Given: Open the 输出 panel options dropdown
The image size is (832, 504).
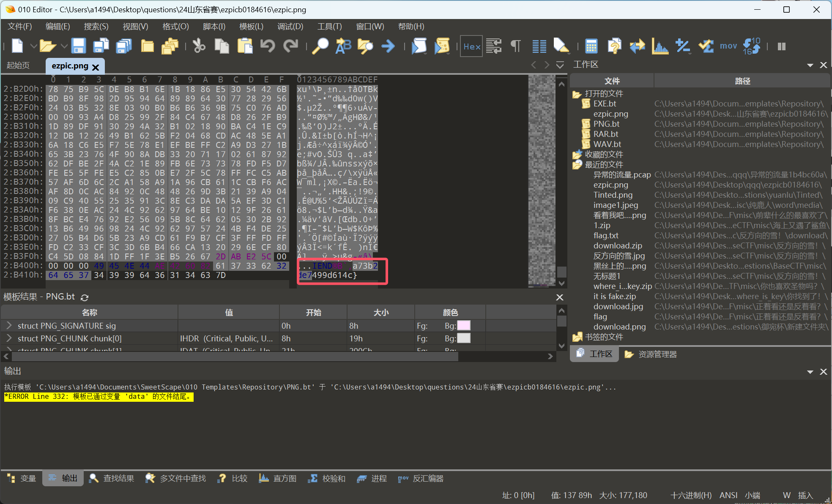Looking at the screenshot, I should (810, 372).
